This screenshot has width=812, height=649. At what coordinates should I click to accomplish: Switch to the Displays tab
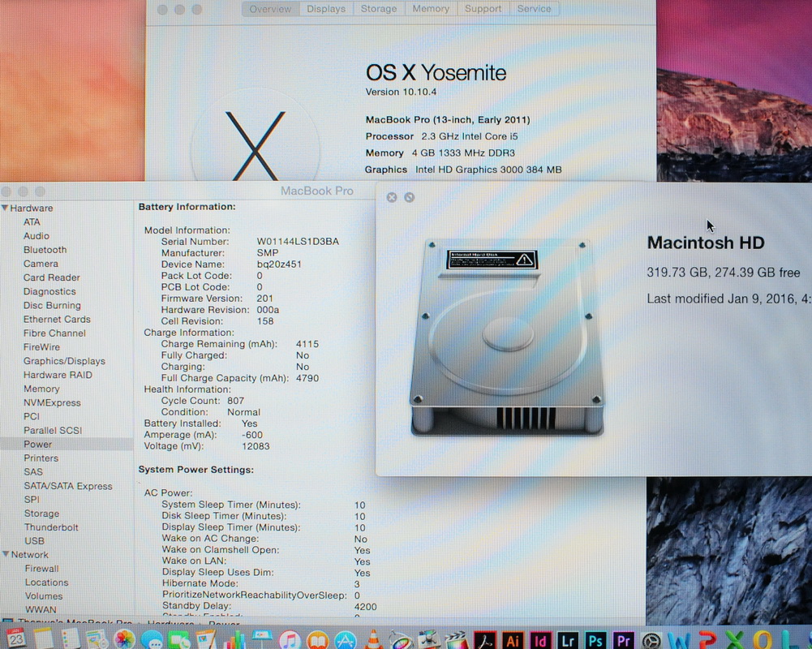326,9
